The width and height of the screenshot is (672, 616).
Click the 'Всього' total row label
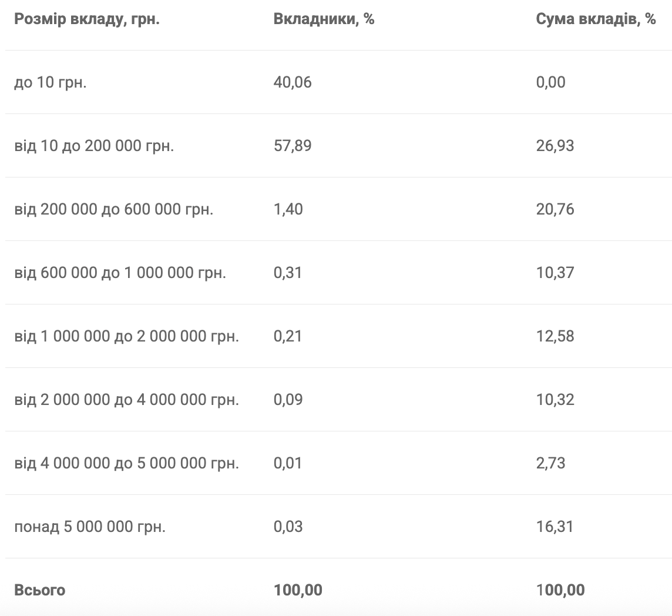click(x=39, y=590)
